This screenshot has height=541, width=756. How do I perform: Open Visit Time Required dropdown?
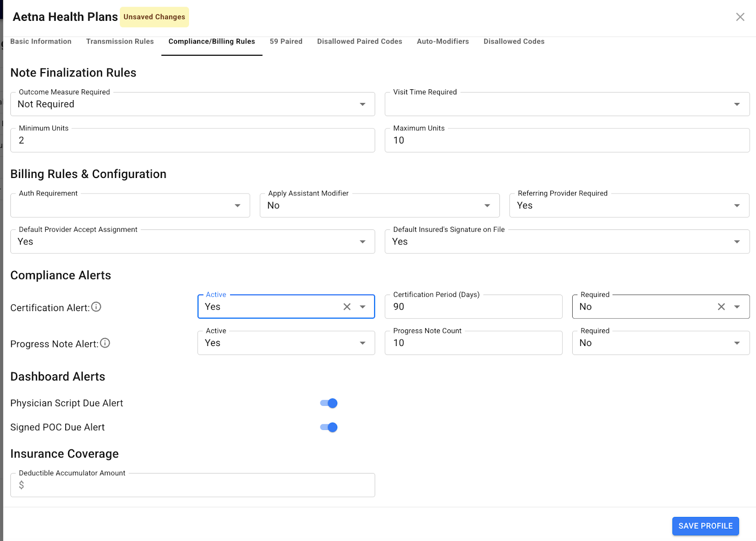567,104
